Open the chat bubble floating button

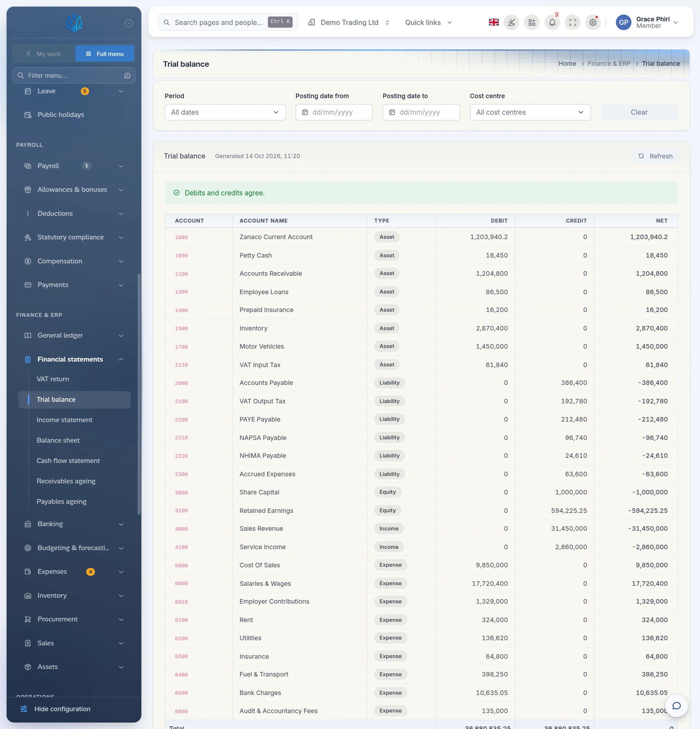coord(676,706)
